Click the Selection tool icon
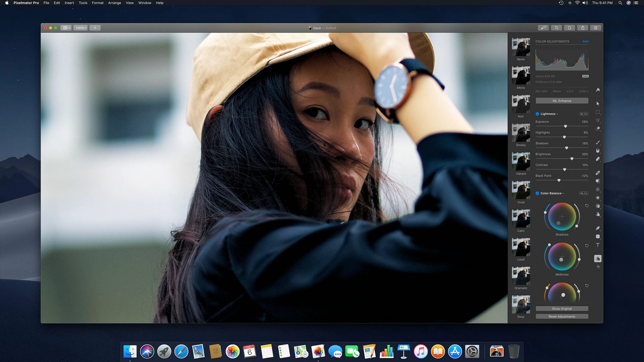Screen dimensions: 644x362 tap(598, 112)
